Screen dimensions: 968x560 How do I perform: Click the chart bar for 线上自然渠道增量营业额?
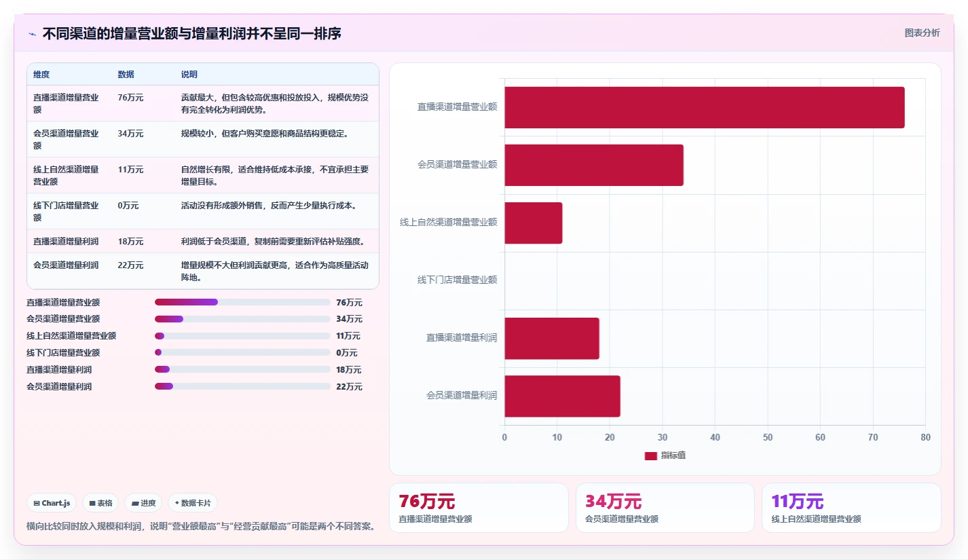[533, 223]
